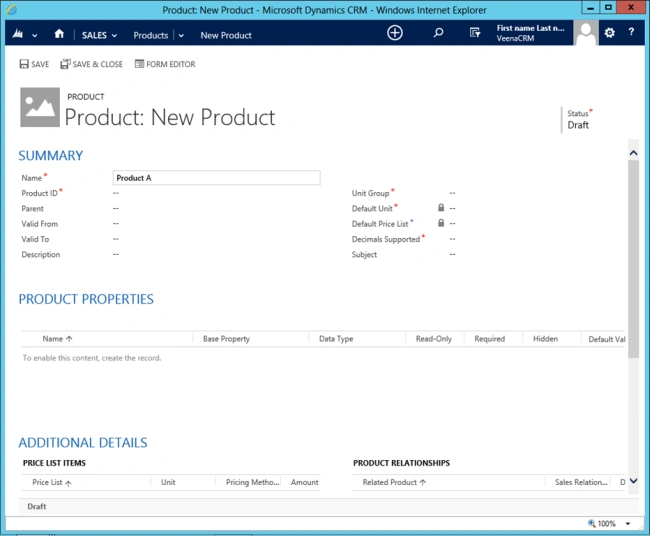The height and width of the screenshot is (536, 650).
Task: Sort by Pricing Method column
Action: coord(252,482)
